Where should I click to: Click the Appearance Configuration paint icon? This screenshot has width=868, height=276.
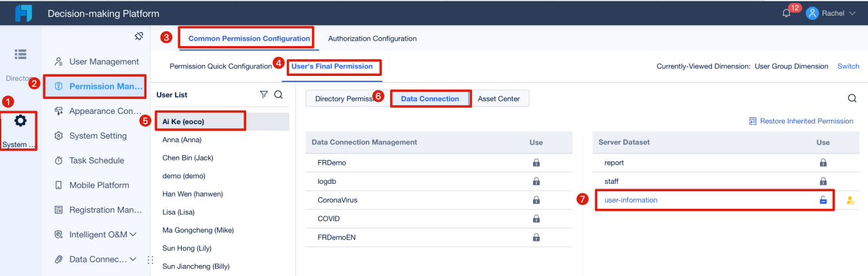(x=58, y=111)
